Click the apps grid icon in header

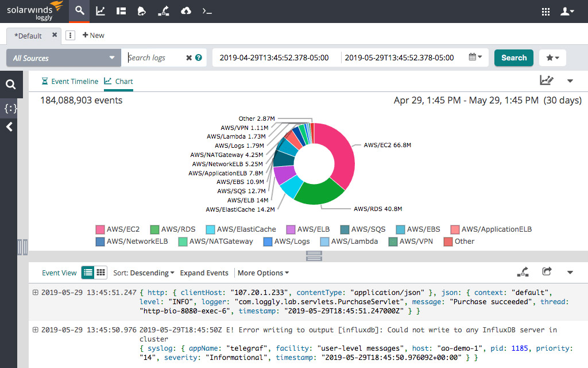coord(546,11)
